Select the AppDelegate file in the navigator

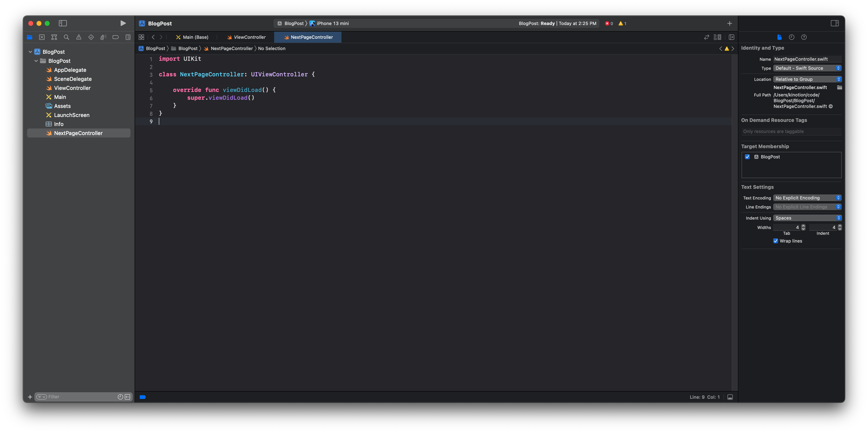70,70
